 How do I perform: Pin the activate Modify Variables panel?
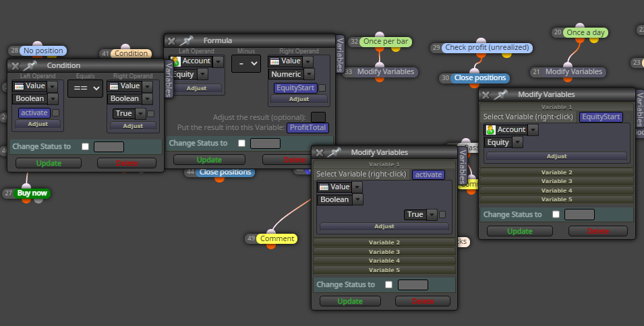click(x=334, y=152)
